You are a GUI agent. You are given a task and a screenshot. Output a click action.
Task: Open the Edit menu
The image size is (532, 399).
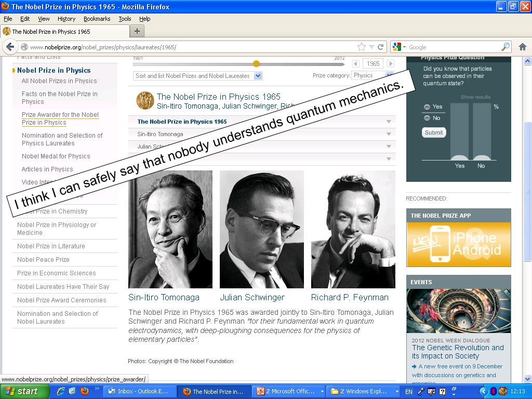pos(25,19)
